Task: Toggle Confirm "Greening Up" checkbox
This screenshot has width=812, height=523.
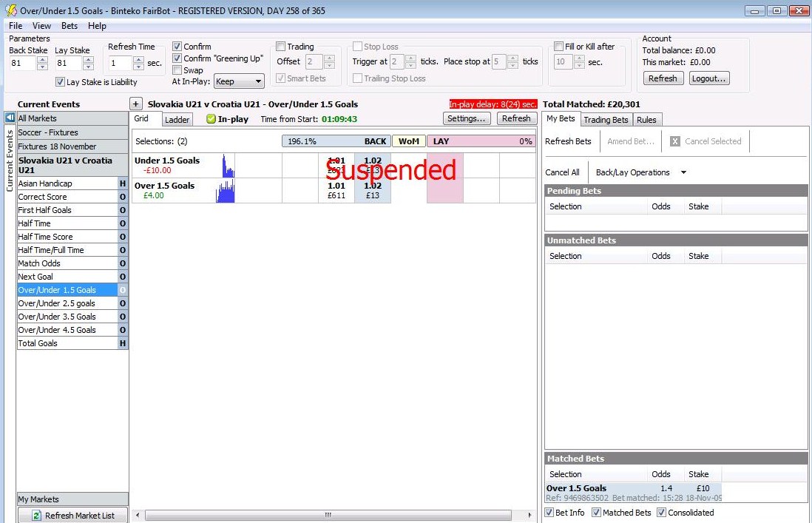Action: tap(177, 58)
